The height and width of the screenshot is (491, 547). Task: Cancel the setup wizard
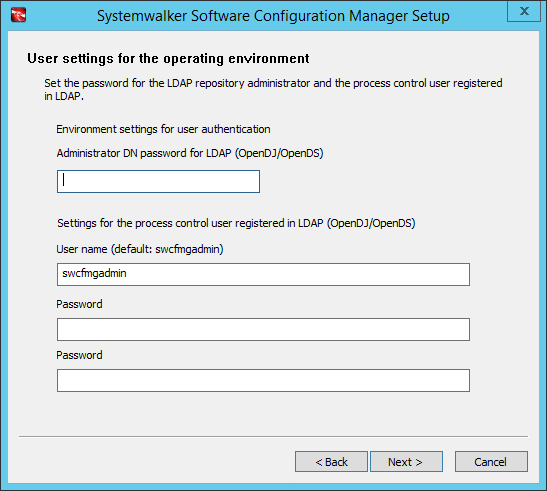pyautogui.click(x=491, y=462)
